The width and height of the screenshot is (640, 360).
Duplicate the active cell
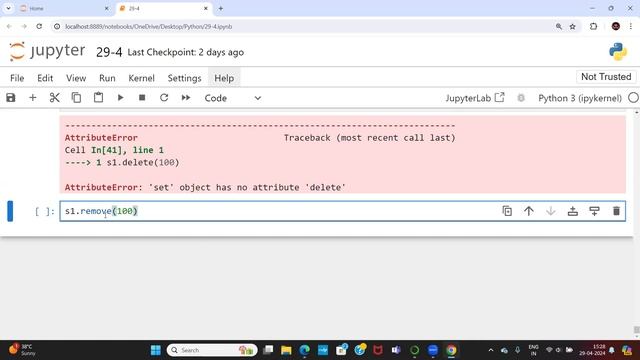tap(507, 211)
